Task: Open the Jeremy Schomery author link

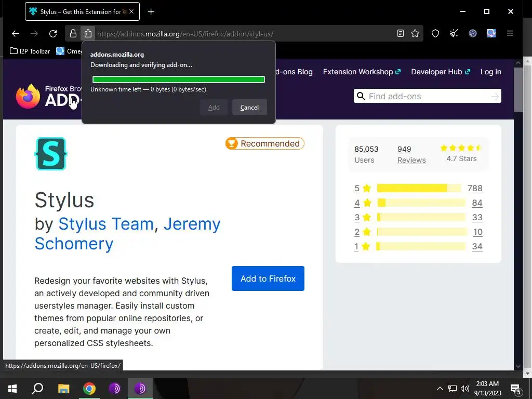Action: pos(128,234)
